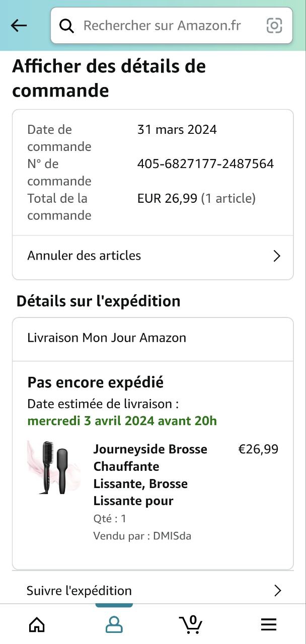Tap the search magnifier icon
The image size is (306, 644).
tap(67, 26)
